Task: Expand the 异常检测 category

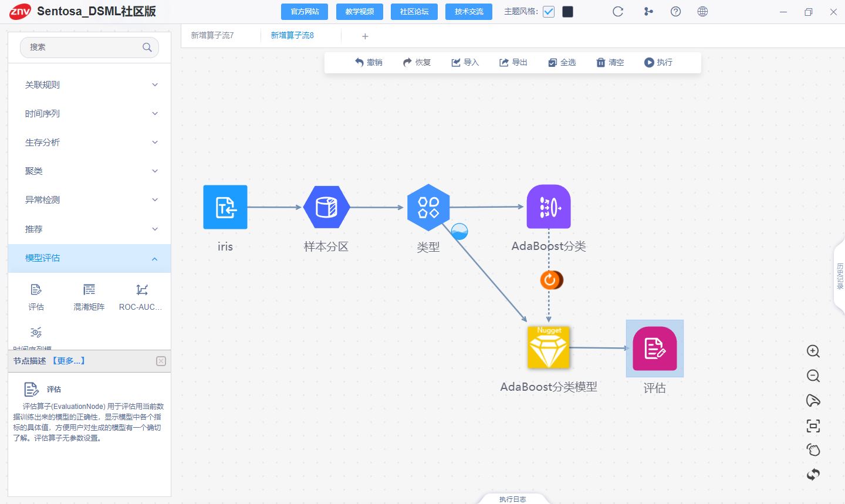Action: [89, 199]
